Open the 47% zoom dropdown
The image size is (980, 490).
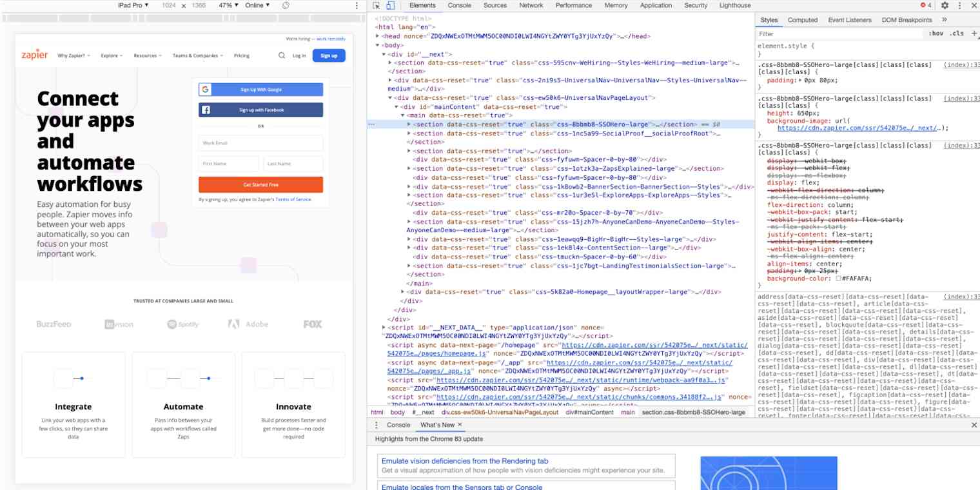[x=228, y=5]
